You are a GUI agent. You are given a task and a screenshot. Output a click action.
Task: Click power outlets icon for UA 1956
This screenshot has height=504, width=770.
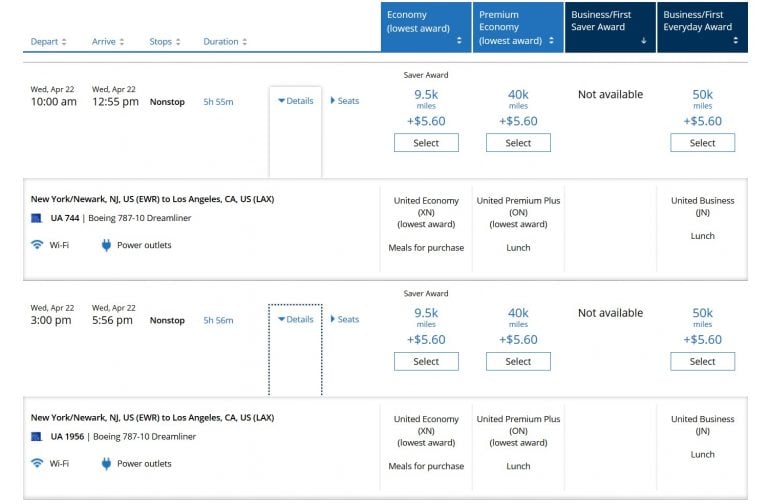tap(106, 464)
